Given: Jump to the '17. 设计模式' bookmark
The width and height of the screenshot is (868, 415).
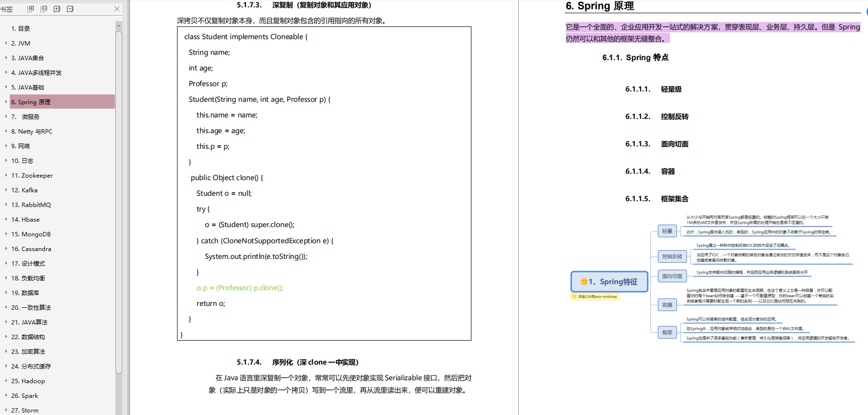Looking at the screenshot, I should pos(28,263).
